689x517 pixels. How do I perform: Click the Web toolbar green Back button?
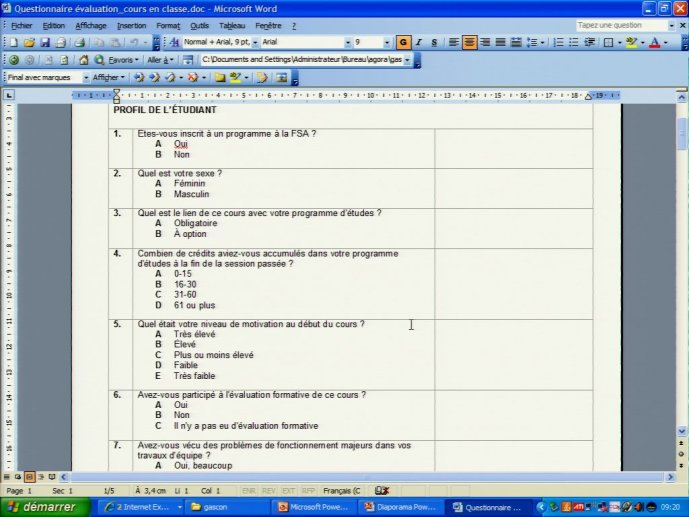[x=14, y=60]
